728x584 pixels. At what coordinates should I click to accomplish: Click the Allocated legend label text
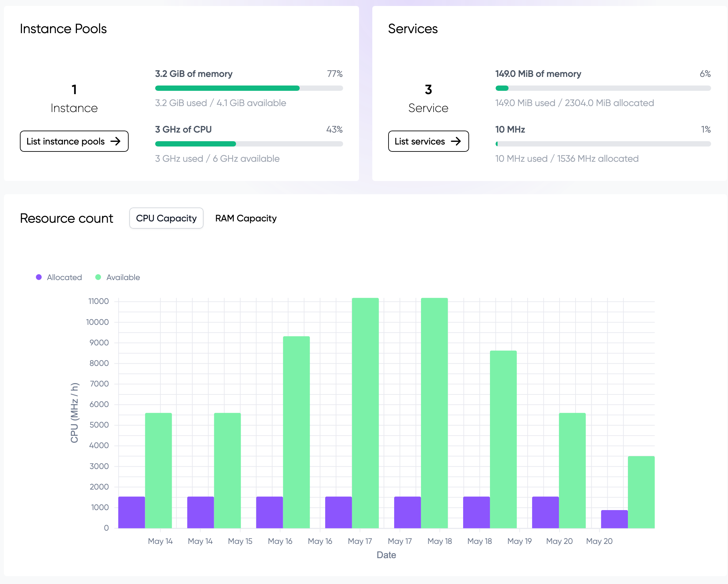pyautogui.click(x=64, y=277)
